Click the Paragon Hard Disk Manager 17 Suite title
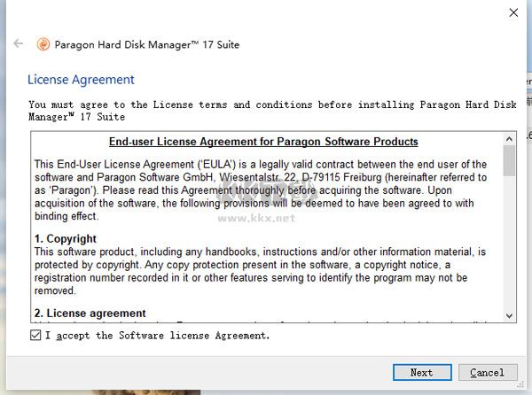The width and height of the screenshot is (532, 395). 147,44
